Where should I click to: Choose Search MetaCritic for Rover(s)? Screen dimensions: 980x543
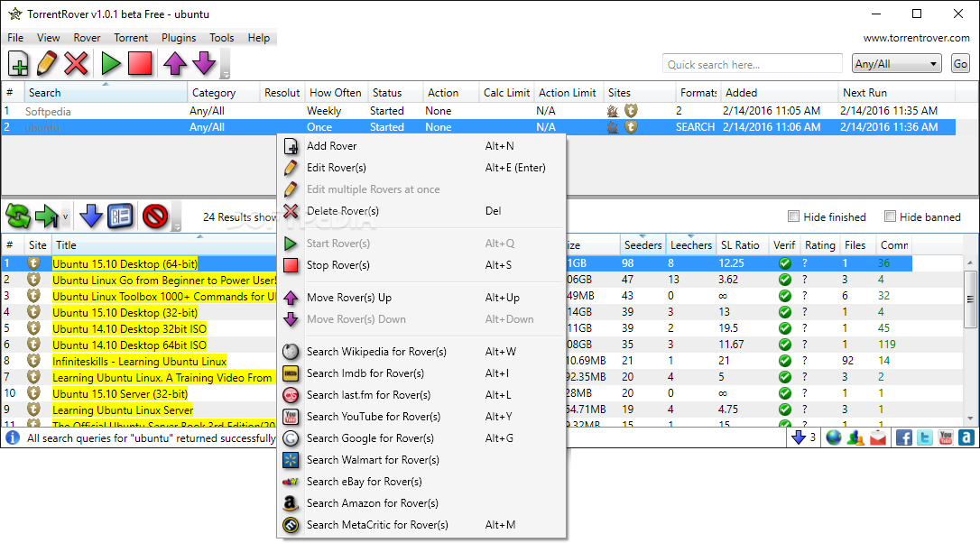tap(421, 525)
